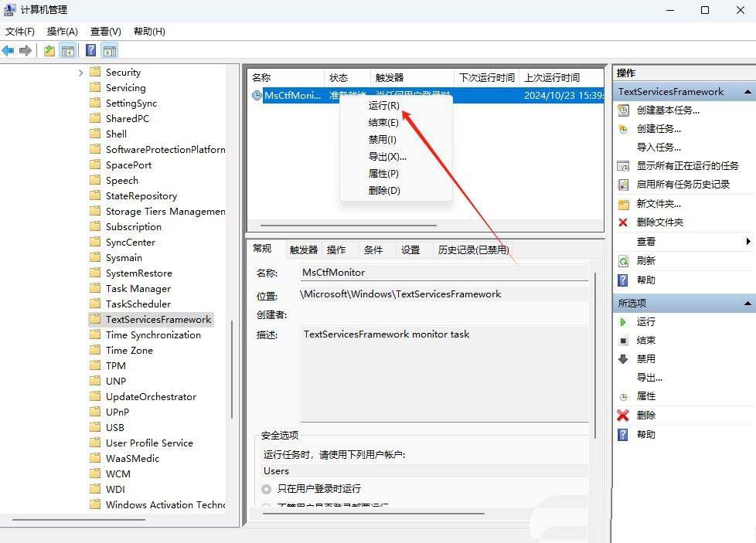Viewport: 756px width, 543px height.
Task: Toggle the show/hide action pane toolbar icon
Action: (109, 51)
